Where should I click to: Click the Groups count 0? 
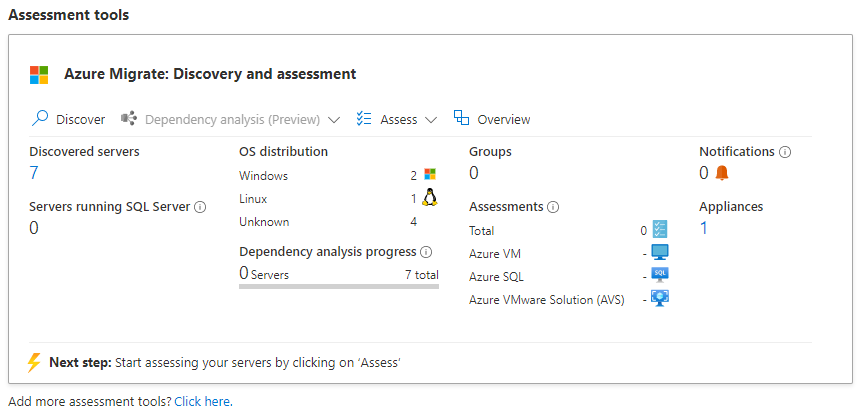(474, 173)
